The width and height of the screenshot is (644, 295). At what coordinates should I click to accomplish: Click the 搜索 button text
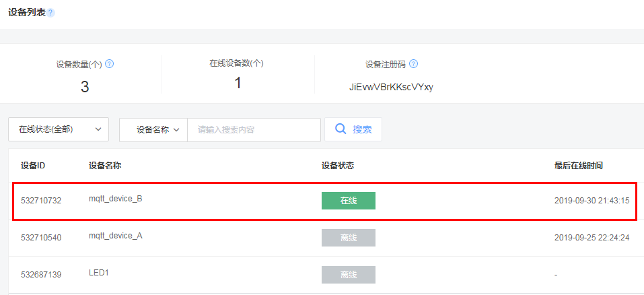[362, 129]
